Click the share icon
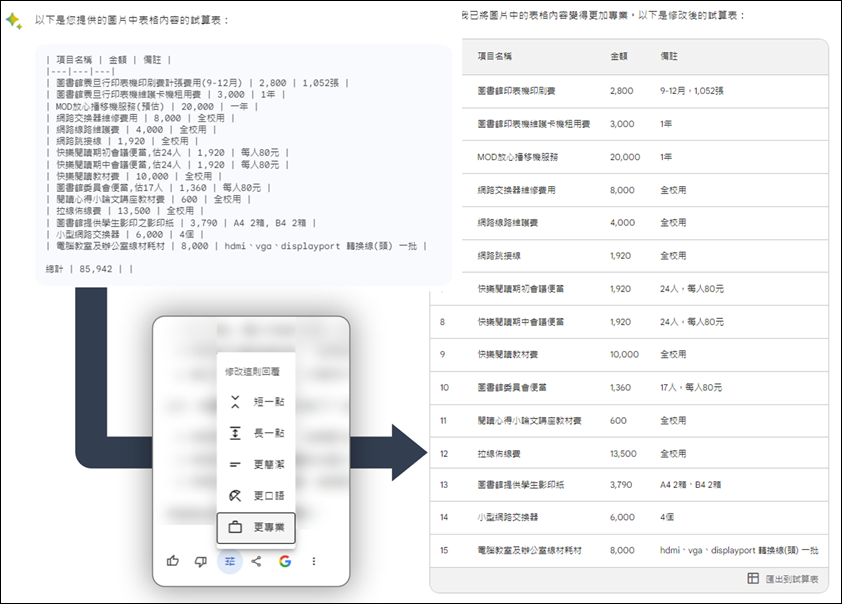This screenshot has height=604, width=842. [257, 561]
